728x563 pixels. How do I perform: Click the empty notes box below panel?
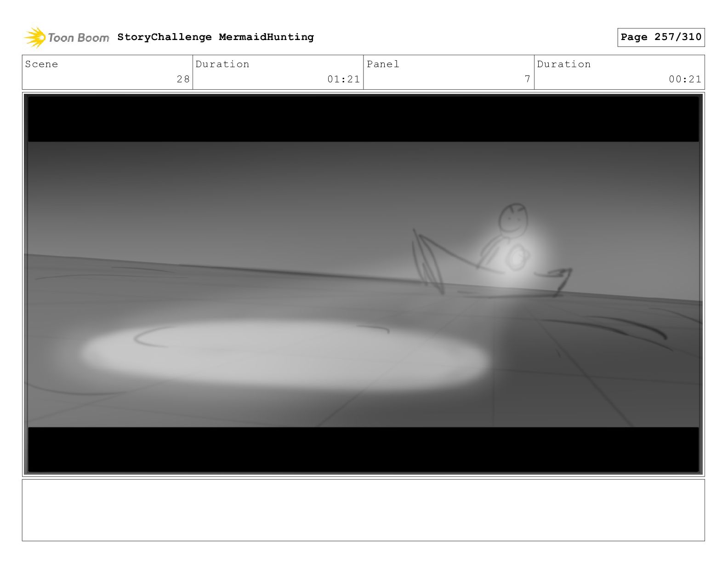coord(364,510)
